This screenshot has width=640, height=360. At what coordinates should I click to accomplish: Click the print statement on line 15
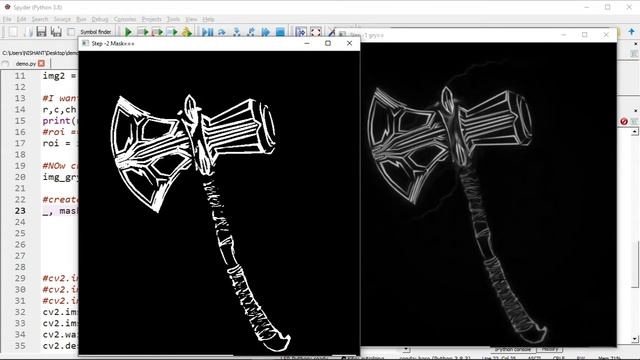[x=60, y=120]
